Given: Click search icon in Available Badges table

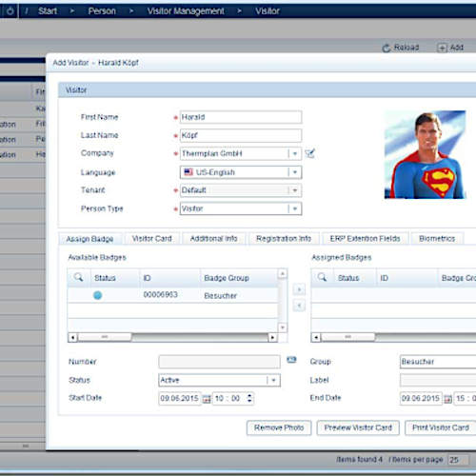Looking at the screenshot, I should coord(78,277).
